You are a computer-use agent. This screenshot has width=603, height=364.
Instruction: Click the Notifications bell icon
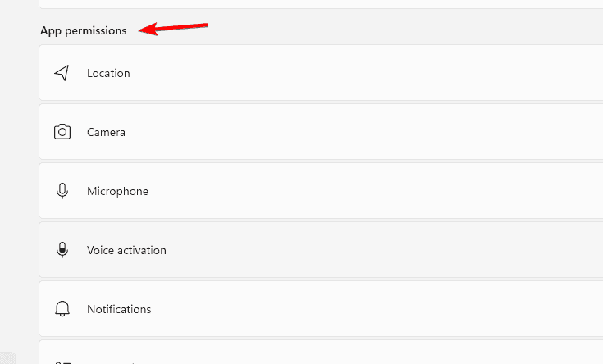point(62,309)
